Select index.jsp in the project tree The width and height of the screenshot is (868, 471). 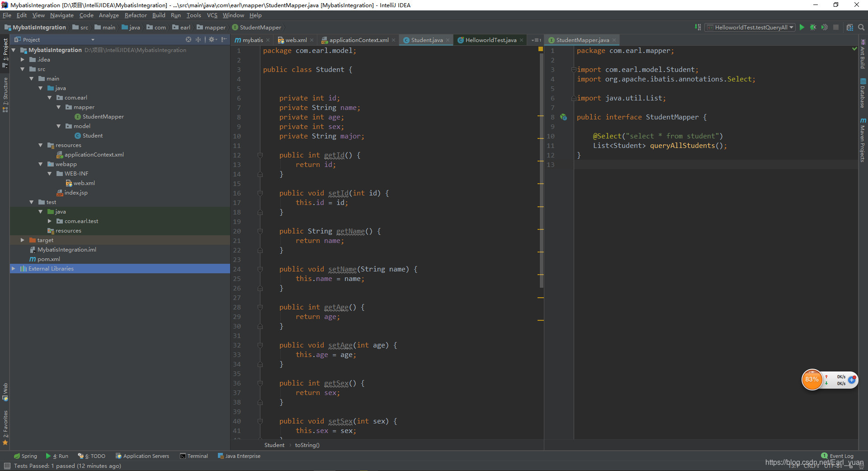(76, 193)
